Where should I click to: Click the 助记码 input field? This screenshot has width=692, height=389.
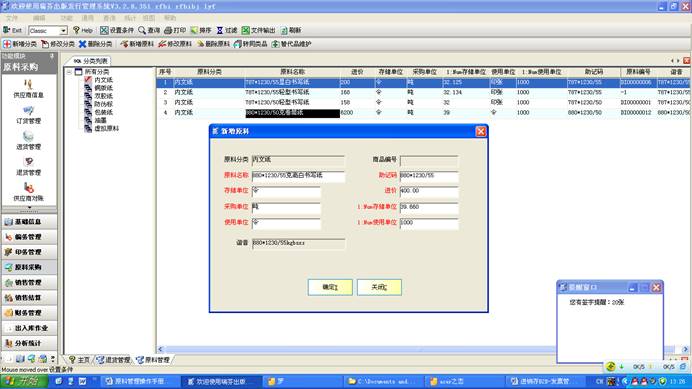click(429, 176)
